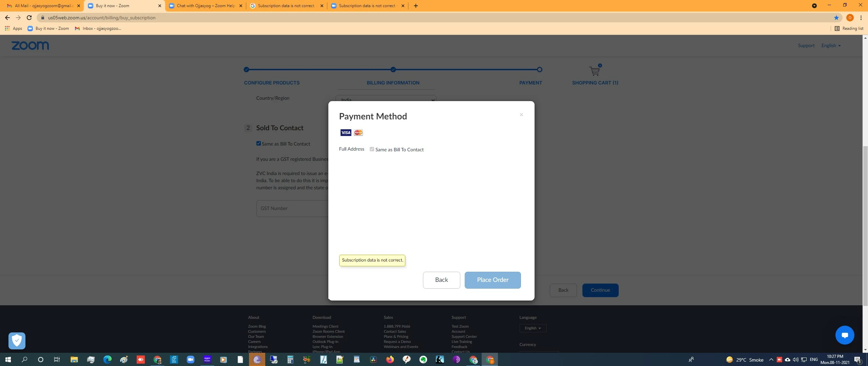Image resolution: width=868 pixels, height=366 pixels.
Task: Open Test Zoom footer link
Action: coord(460,326)
